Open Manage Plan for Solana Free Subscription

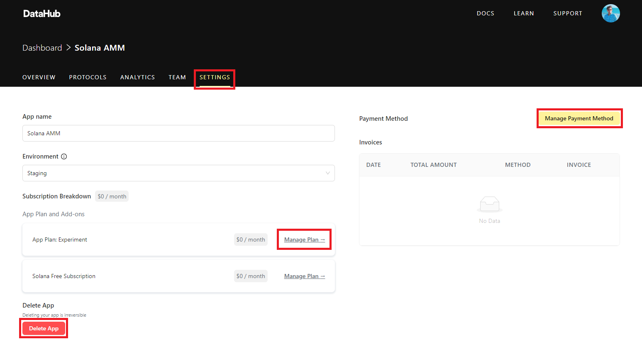point(305,276)
